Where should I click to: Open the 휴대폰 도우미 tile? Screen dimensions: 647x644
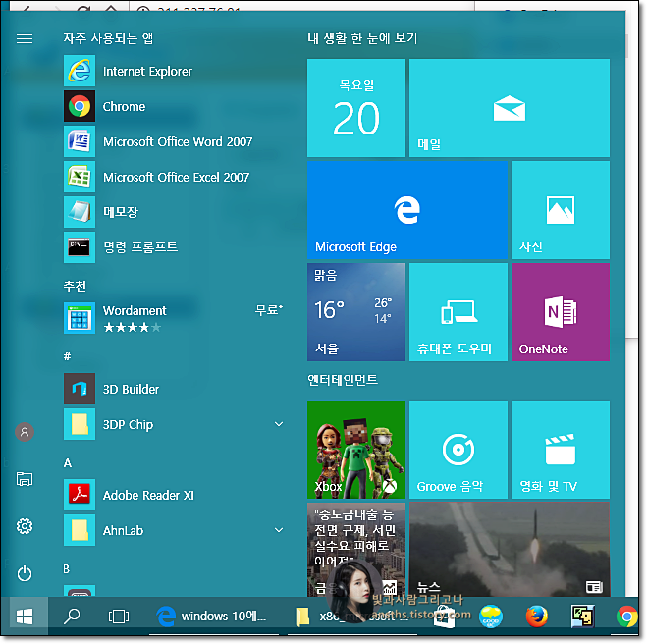pyautogui.click(x=458, y=312)
